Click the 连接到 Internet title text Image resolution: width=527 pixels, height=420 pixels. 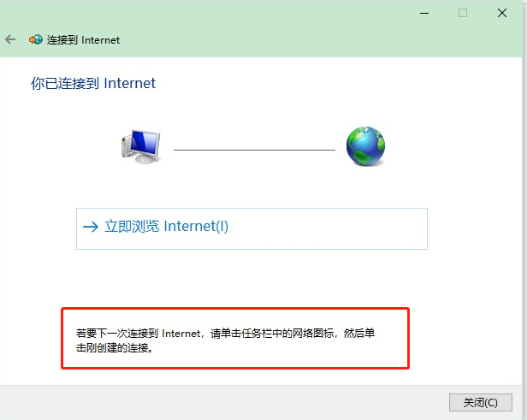(83, 40)
